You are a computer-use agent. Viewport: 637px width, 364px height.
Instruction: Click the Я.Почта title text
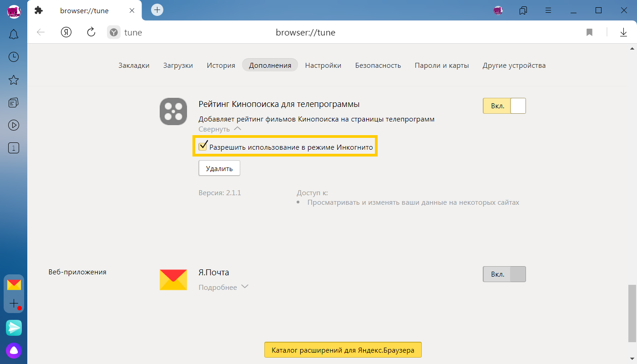click(214, 273)
